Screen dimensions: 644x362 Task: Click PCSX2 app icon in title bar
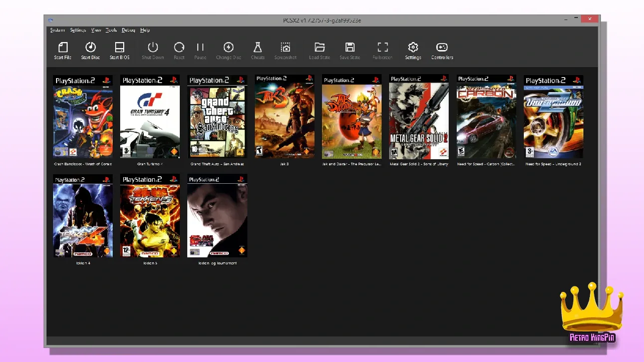click(51, 20)
